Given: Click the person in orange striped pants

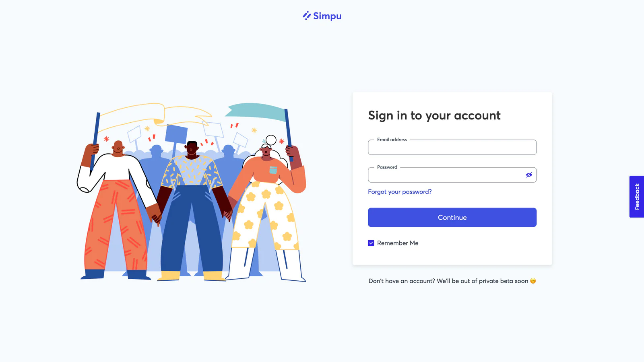Looking at the screenshot, I should pos(117,210).
